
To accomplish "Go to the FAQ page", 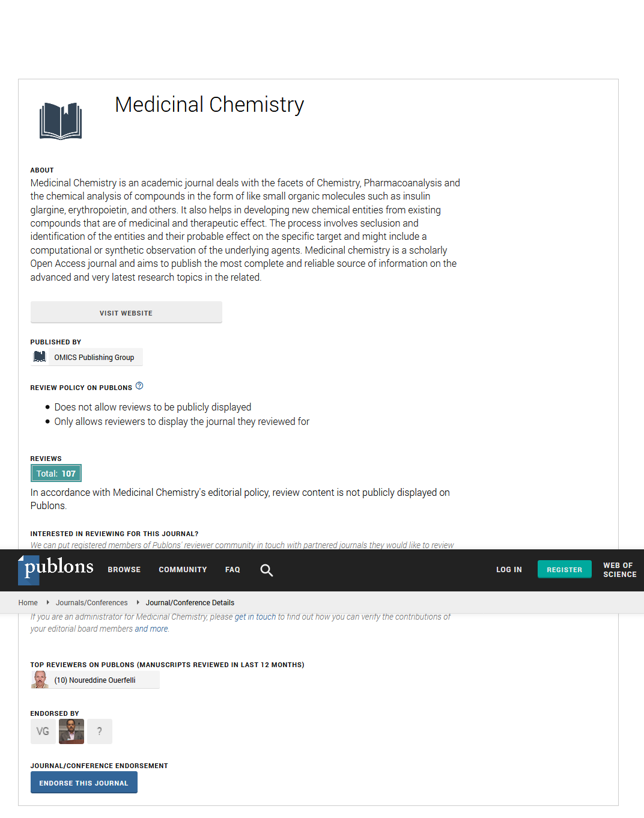I will click(232, 570).
